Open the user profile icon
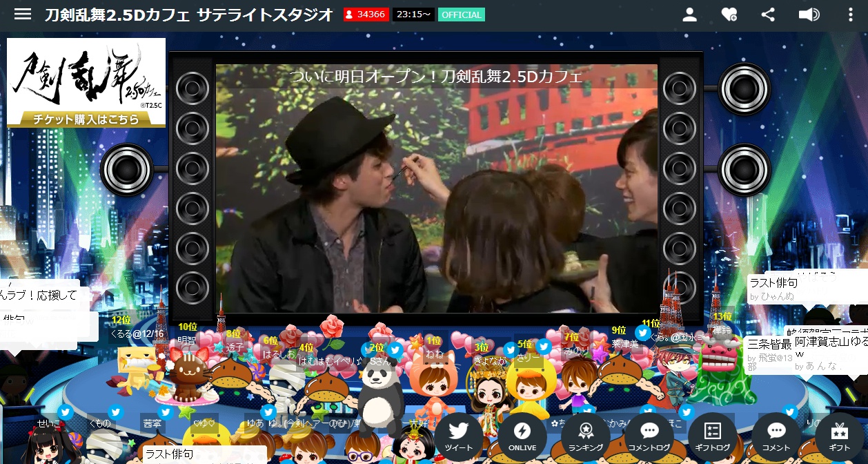Image resolution: width=868 pixels, height=464 pixels. (x=689, y=14)
